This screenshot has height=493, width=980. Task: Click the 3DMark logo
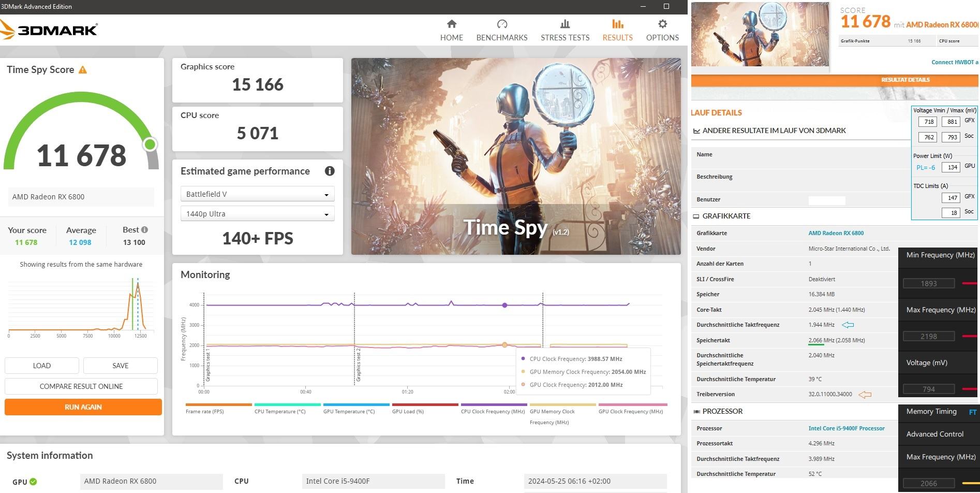pos(49,30)
